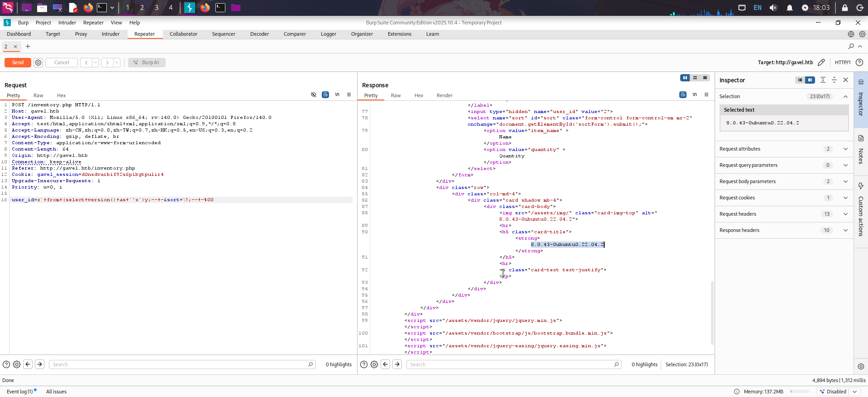The width and height of the screenshot is (868, 397).
Task: Expand the Request headers section
Action: tap(845, 214)
